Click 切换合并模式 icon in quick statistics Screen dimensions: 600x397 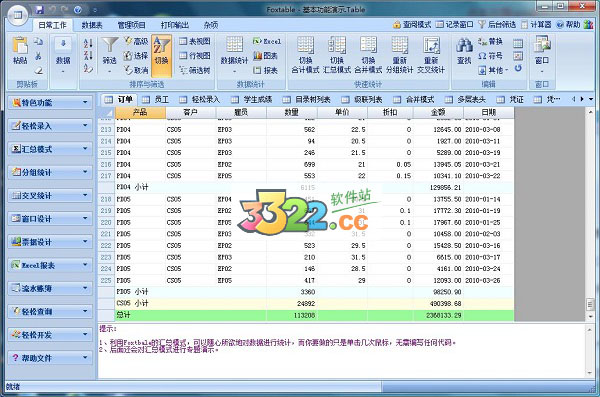click(368, 46)
